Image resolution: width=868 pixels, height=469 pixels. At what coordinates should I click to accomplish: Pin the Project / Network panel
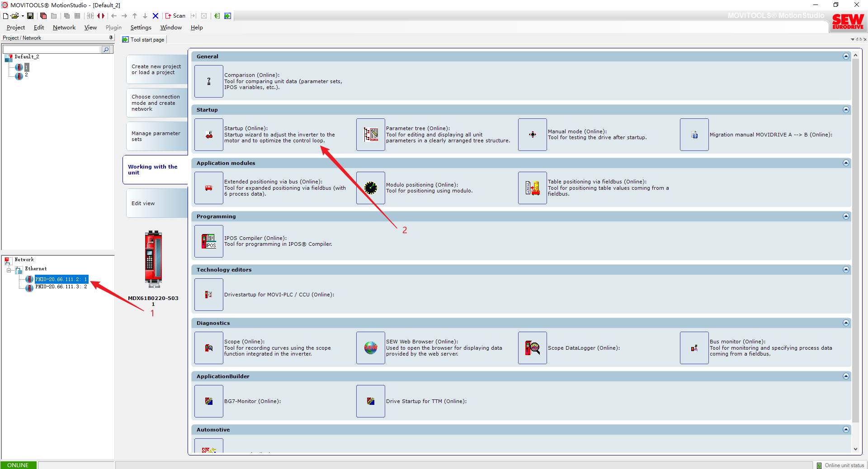pos(111,38)
